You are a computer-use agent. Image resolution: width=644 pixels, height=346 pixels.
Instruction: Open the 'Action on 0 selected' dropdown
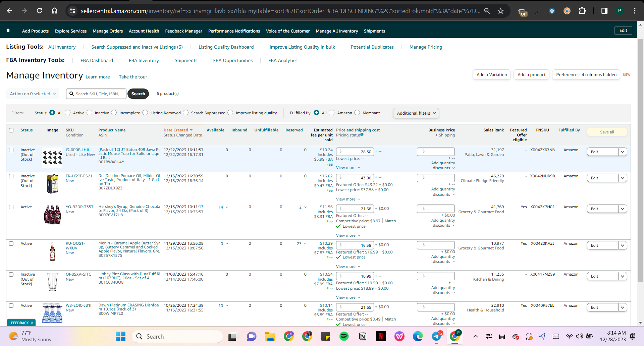33,94
